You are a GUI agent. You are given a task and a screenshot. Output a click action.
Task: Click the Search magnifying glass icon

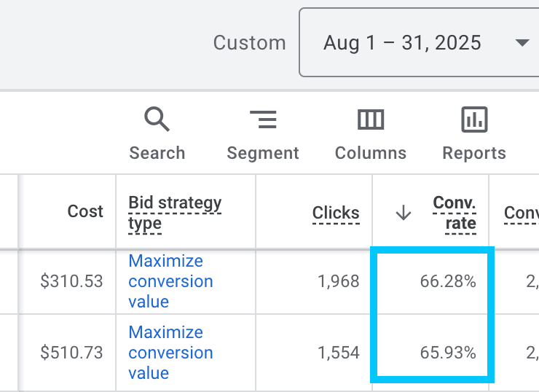tap(157, 119)
